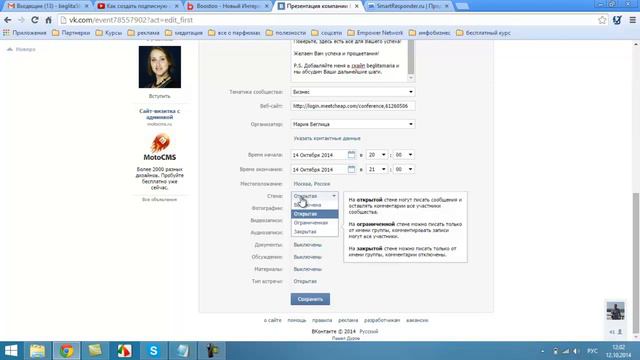
Task: Click Все объявления link in sidebar
Action: pos(160,200)
